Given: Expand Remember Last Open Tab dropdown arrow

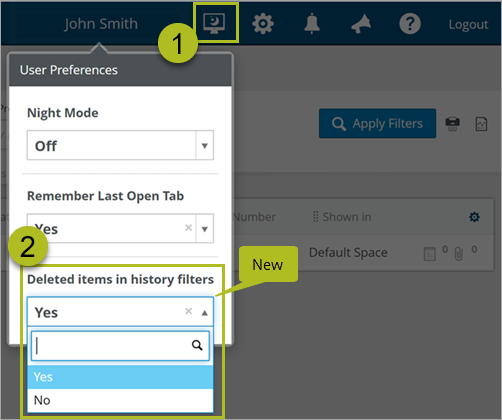Looking at the screenshot, I should coord(205,229).
